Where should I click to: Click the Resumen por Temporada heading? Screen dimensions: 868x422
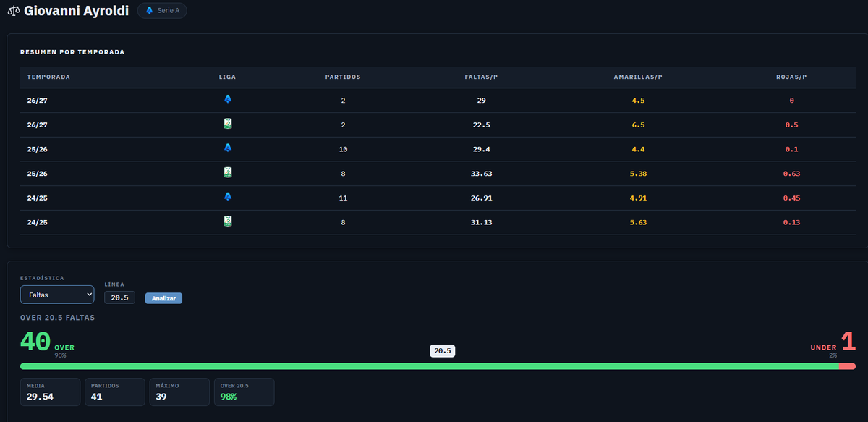coord(72,52)
